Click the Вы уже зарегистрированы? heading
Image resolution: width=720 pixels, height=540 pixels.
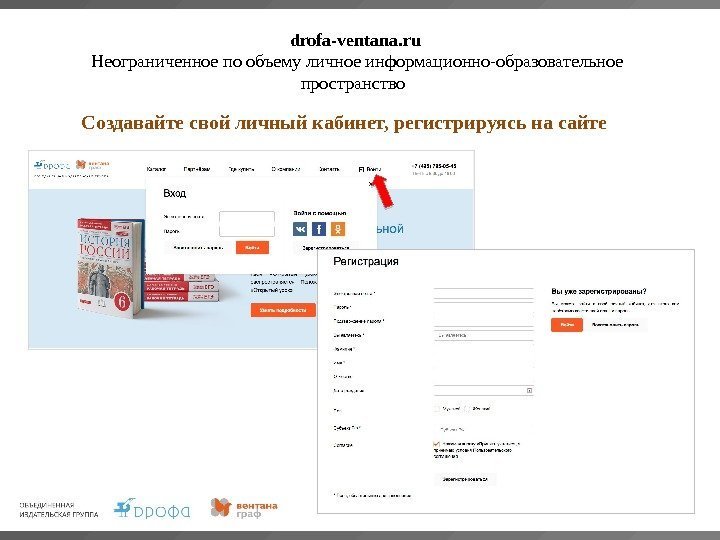599,292
